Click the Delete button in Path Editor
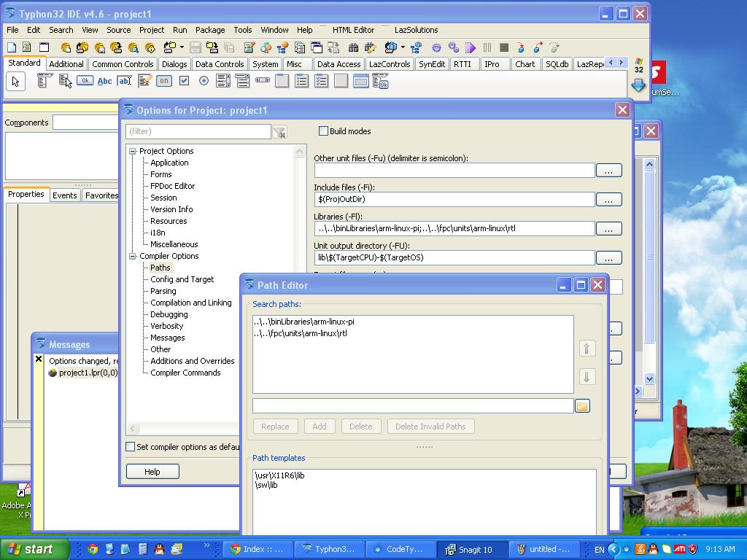Viewport: 747px width, 560px height. pos(360,426)
